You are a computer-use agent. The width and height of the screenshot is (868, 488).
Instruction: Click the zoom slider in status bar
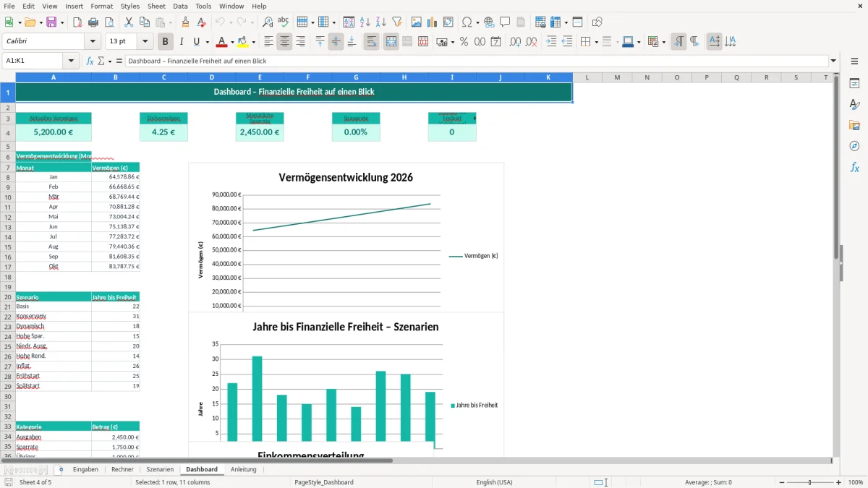point(809,482)
